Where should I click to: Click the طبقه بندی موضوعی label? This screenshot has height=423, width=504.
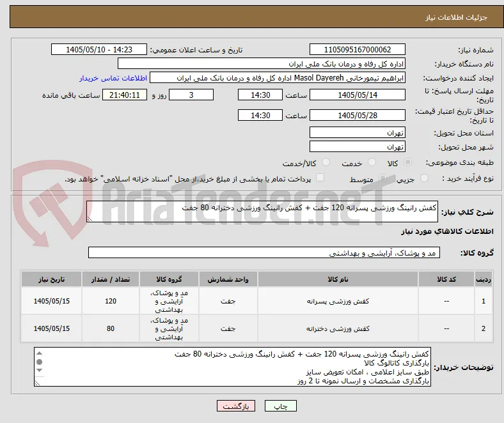pyautogui.click(x=460, y=162)
